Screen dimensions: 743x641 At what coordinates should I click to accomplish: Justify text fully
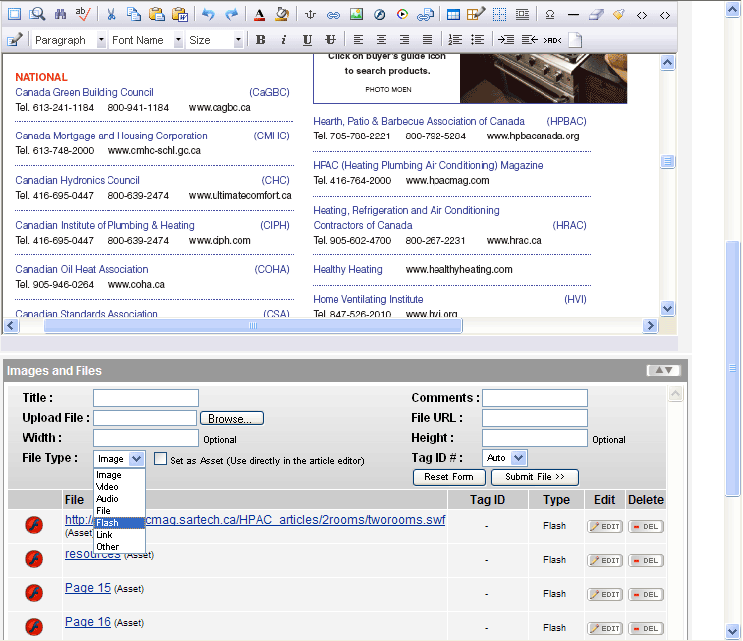click(x=427, y=40)
